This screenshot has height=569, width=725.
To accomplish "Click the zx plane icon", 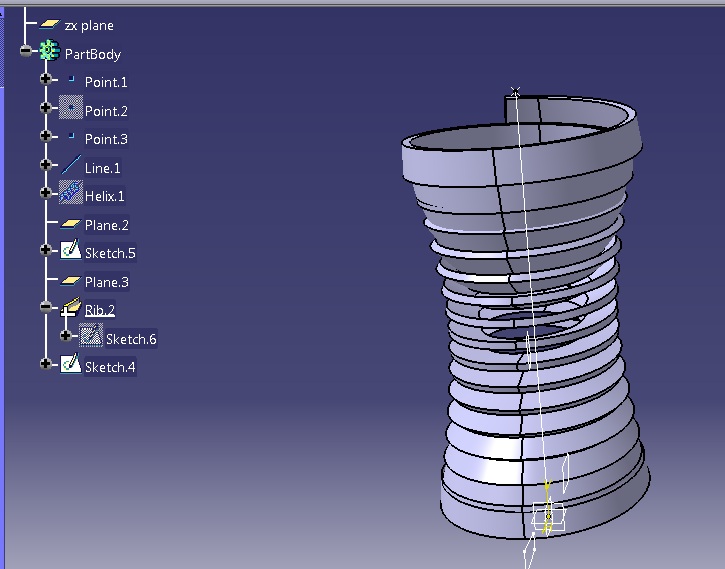I will pos(49,24).
